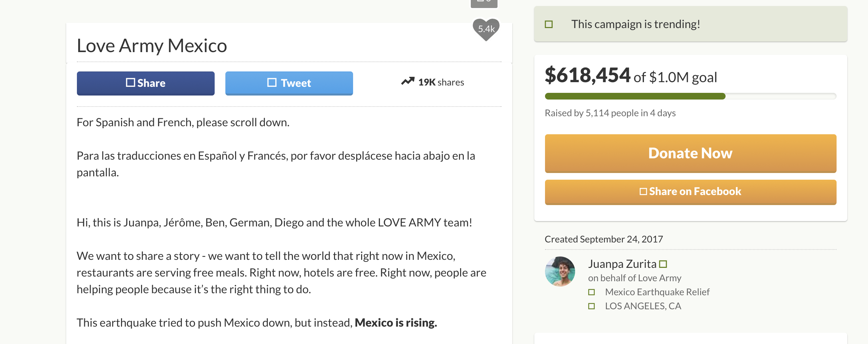Click the green fundraising progress bar
Screen dimensions: 868x344
(x=635, y=96)
